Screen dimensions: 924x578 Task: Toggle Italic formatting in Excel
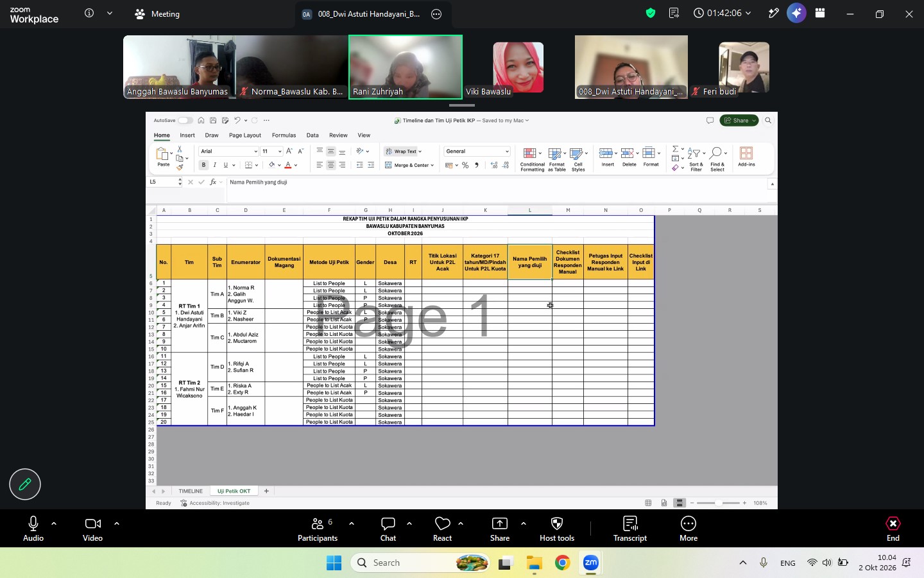214,165
